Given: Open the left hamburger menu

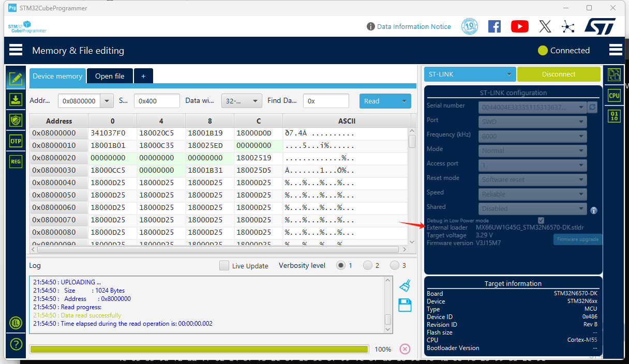Looking at the screenshot, I should pos(16,50).
